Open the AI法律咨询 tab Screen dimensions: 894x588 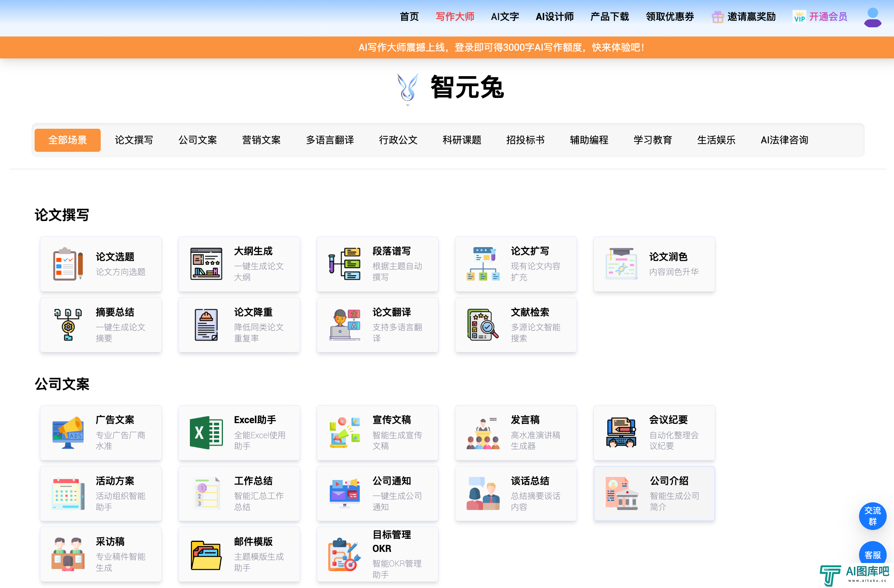coord(784,140)
